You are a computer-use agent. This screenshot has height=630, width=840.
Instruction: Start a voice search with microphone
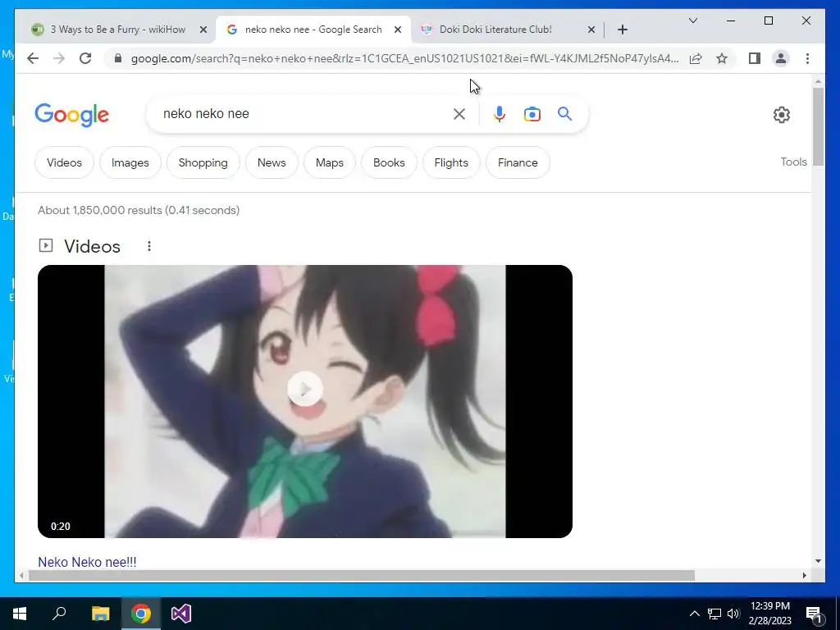click(500, 113)
